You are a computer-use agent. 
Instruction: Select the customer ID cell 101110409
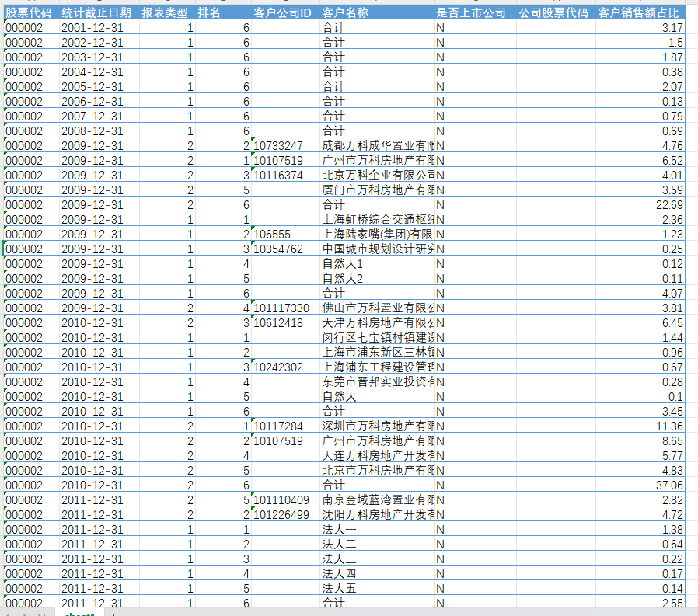point(285,500)
